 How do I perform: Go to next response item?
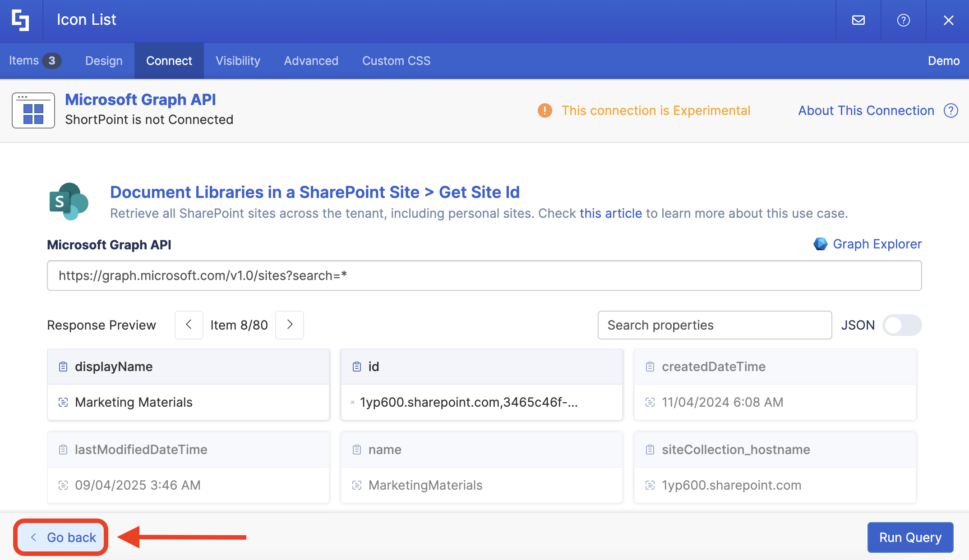click(290, 325)
